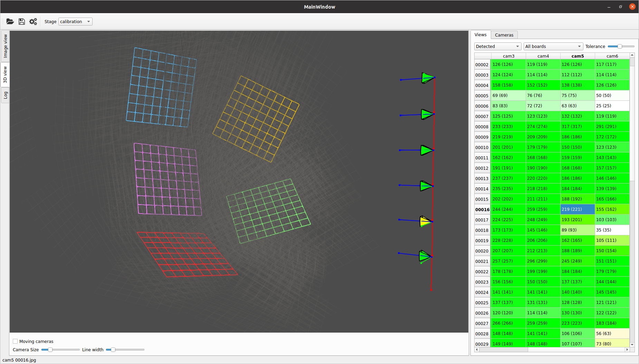Select the cam6 column header

612,56
